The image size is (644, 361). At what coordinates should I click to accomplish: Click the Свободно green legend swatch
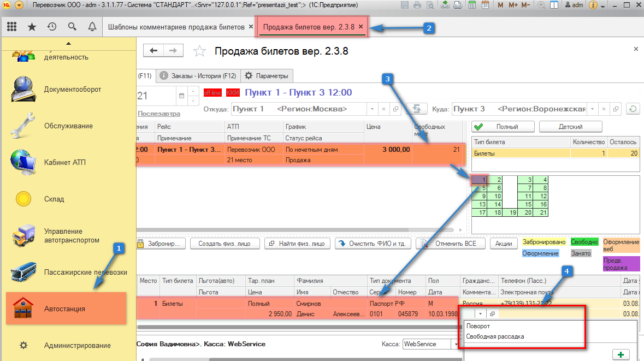point(584,242)
